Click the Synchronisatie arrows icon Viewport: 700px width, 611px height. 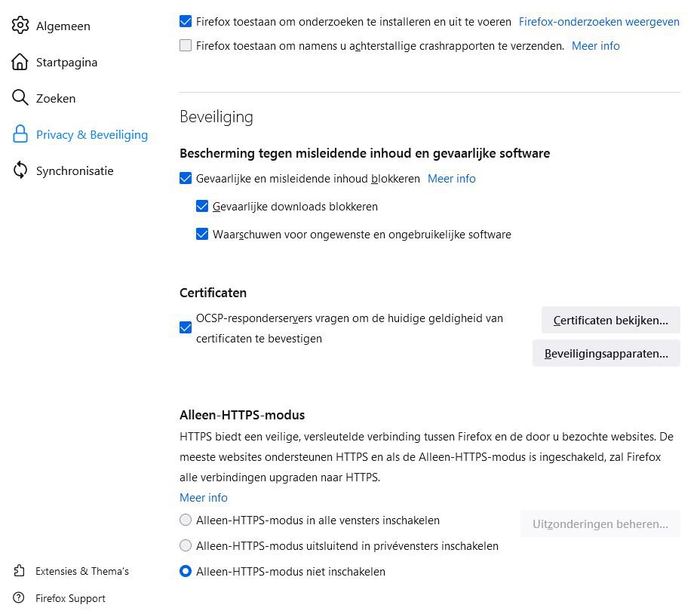point(20,170)
